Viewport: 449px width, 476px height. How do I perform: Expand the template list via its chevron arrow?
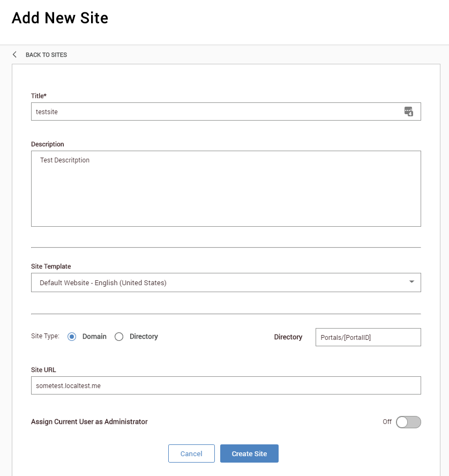[411, 281]
